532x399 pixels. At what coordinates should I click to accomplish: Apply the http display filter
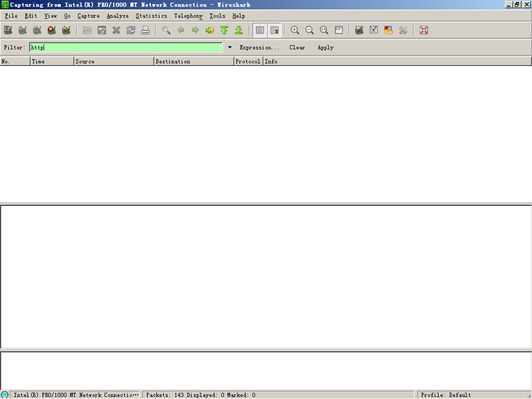(326, 47)
